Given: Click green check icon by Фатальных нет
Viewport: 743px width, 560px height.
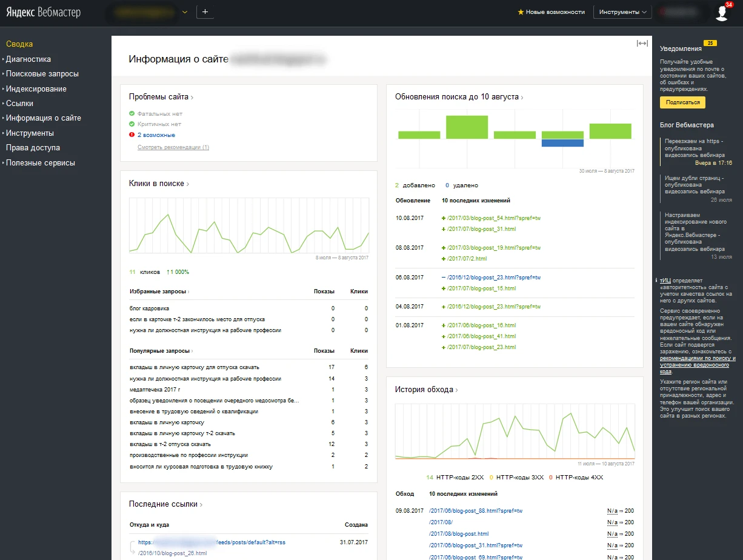Looking at the screenshot, I should coord(132,114).
